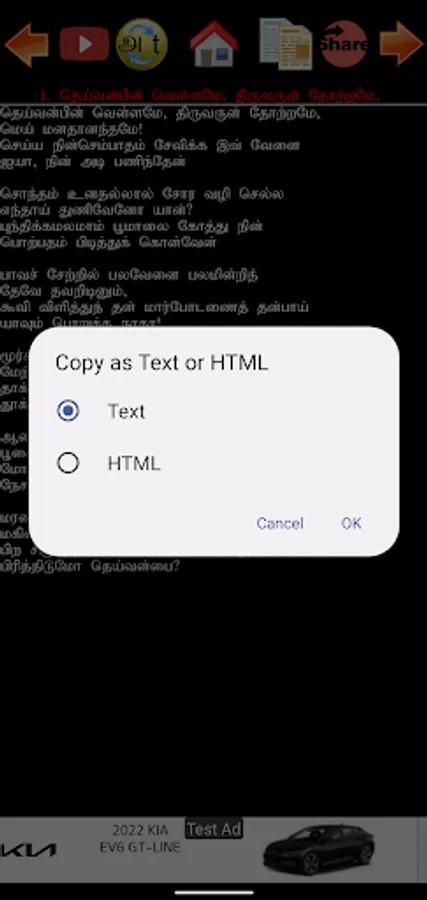The height and width of the screenshot is (900, 427).
Task: Tap the red song title heading
Action: [211, 95]
